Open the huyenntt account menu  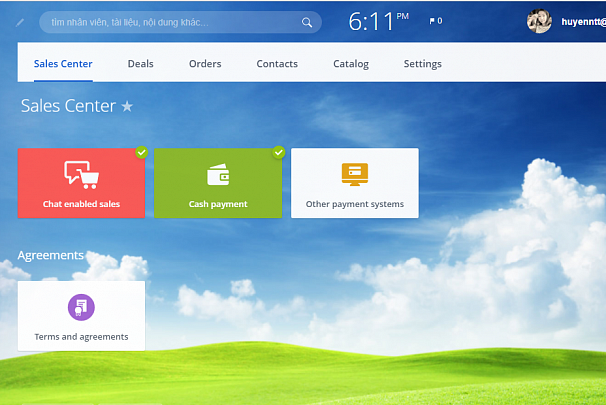tap(583, 22)
